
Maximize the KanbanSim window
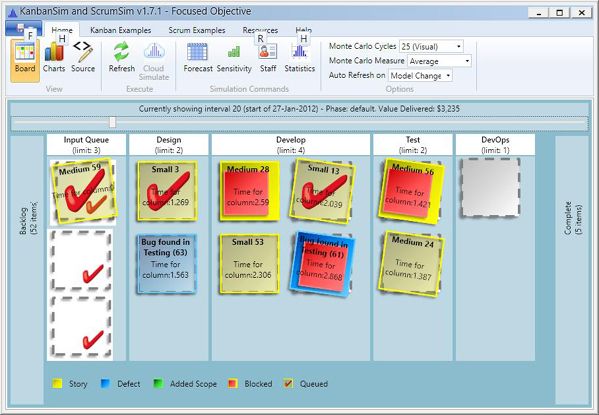[560, 13]
